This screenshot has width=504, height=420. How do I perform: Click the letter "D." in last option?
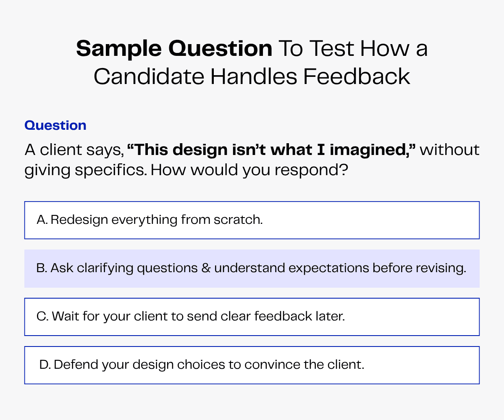click(45, 365)
